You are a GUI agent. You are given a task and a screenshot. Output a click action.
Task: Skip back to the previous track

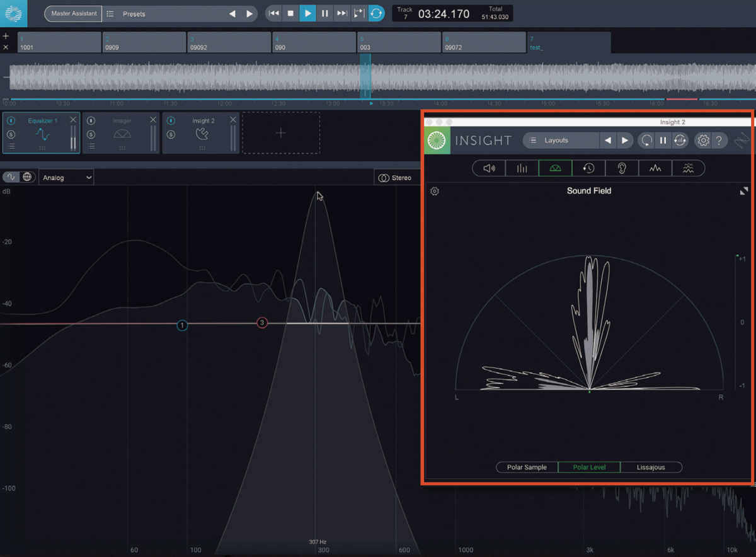pyautogui.click(x=274, y=13)
